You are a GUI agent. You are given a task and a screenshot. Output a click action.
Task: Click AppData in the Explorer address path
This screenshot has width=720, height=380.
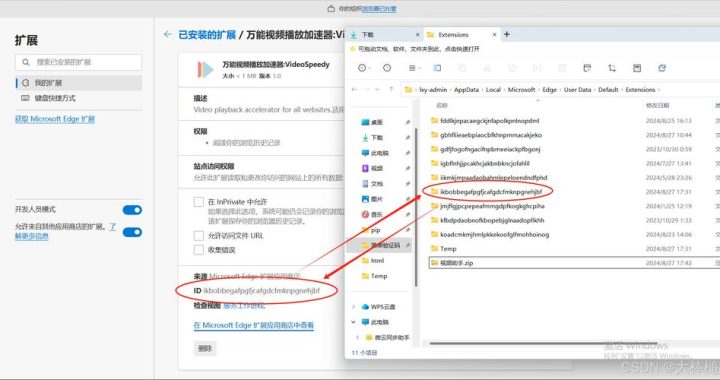[x=466, y=90]
